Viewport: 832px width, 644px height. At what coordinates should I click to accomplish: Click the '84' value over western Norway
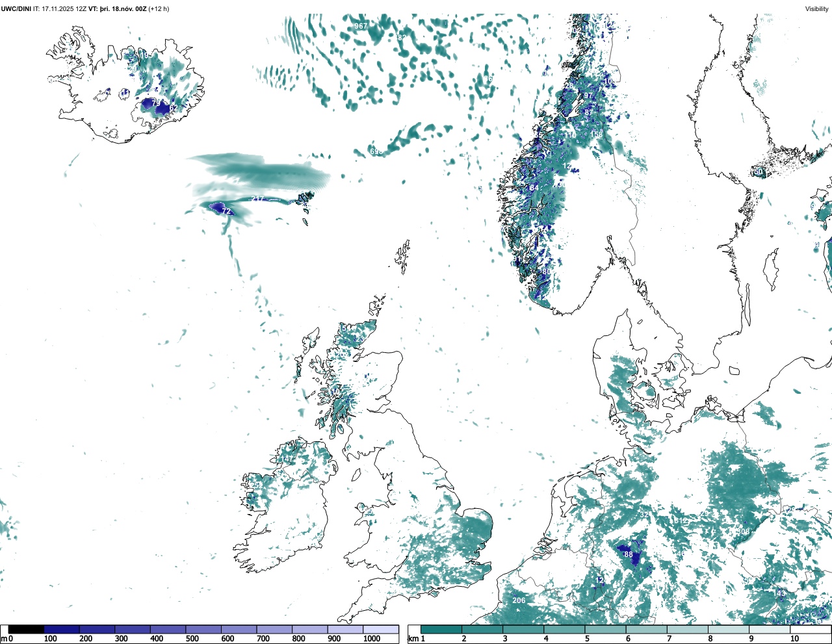click(x=534, y=188)
